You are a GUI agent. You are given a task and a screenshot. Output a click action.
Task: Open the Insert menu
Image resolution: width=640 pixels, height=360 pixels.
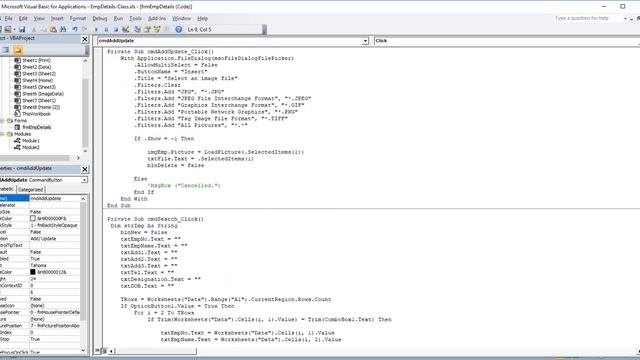point(57,18)
